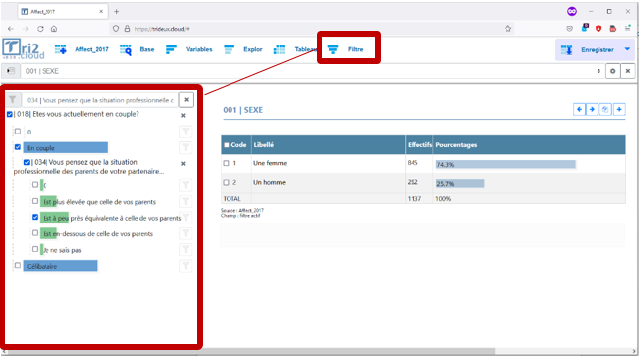Go to browser home page
Viewport: 644px width, 357px height.
tap(54, 29)
